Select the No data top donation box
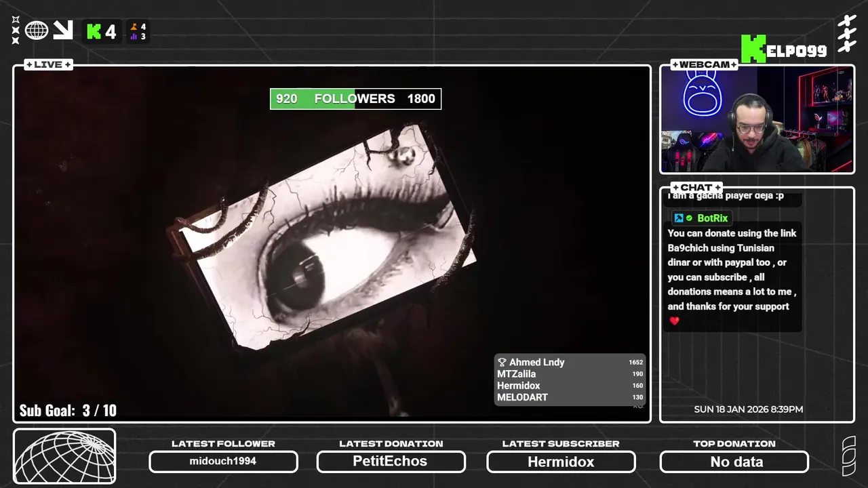 (734, 462)
